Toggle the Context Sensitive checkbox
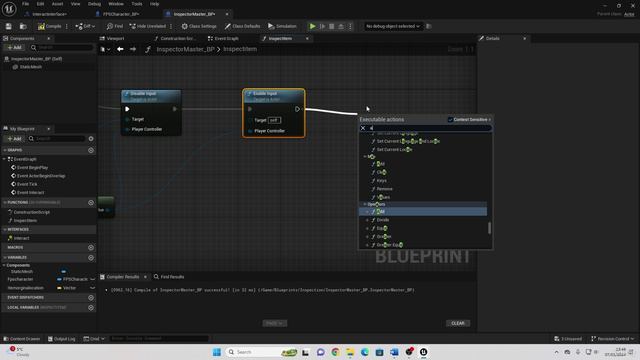The width and height of the screenshot is (640, 360). (x=450, y=120)
